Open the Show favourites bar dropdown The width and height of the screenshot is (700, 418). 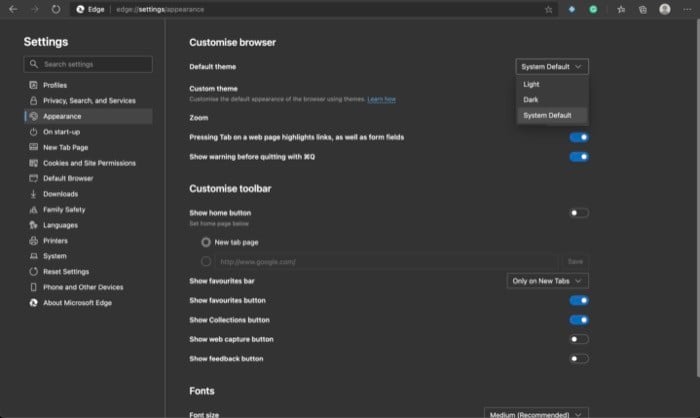[547, 281]
